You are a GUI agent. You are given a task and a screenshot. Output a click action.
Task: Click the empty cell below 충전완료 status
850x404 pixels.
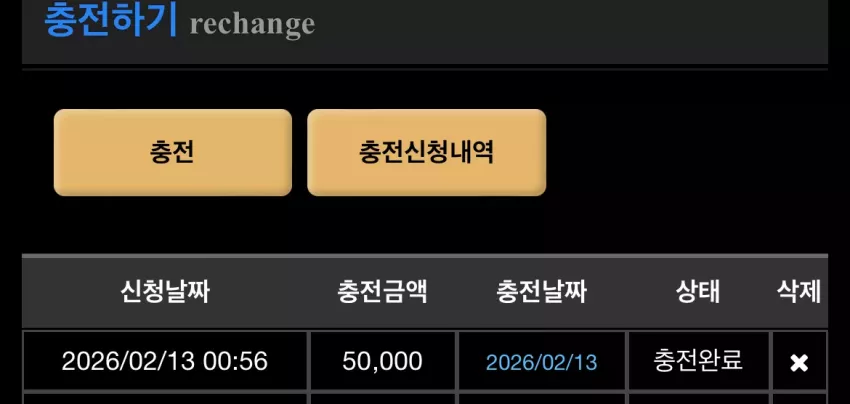tap(698, 399)
